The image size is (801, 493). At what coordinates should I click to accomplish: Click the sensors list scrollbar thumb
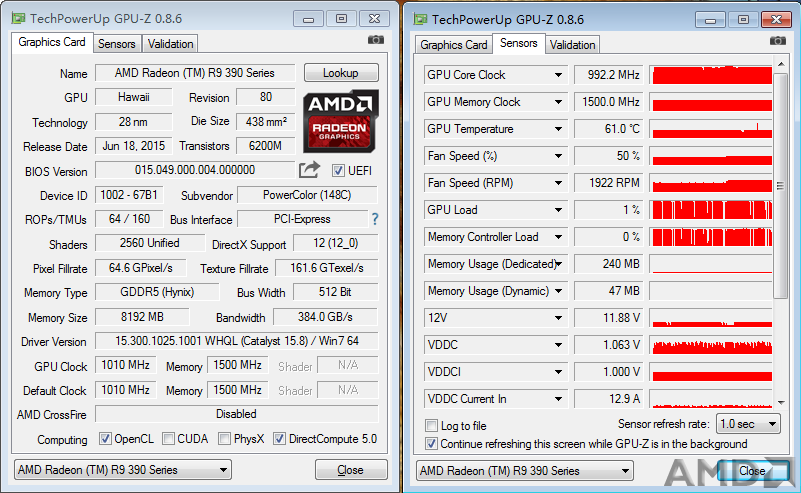coord(781,186)
